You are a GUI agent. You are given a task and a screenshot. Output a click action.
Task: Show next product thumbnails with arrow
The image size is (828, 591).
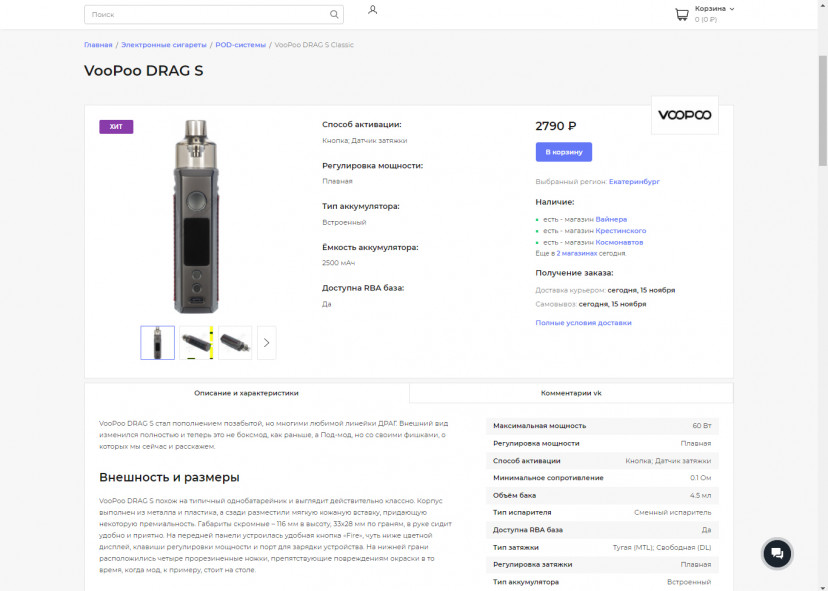[267, 343]
